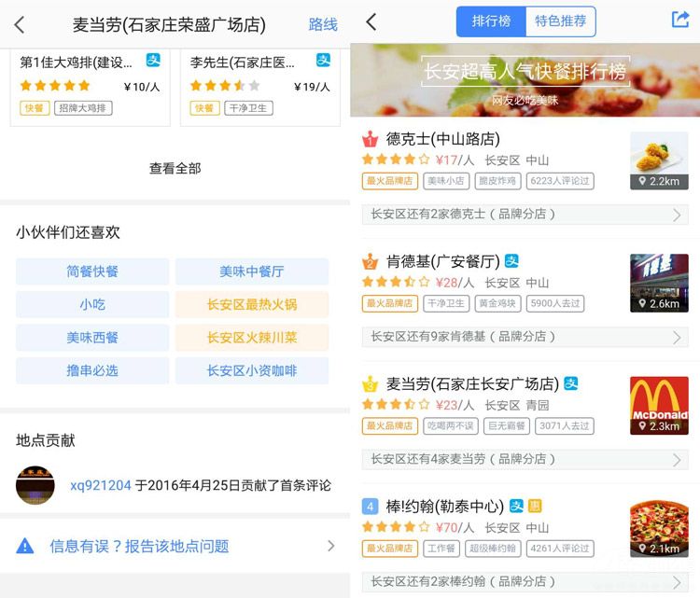Open 路线 route directions

(323, 25)
